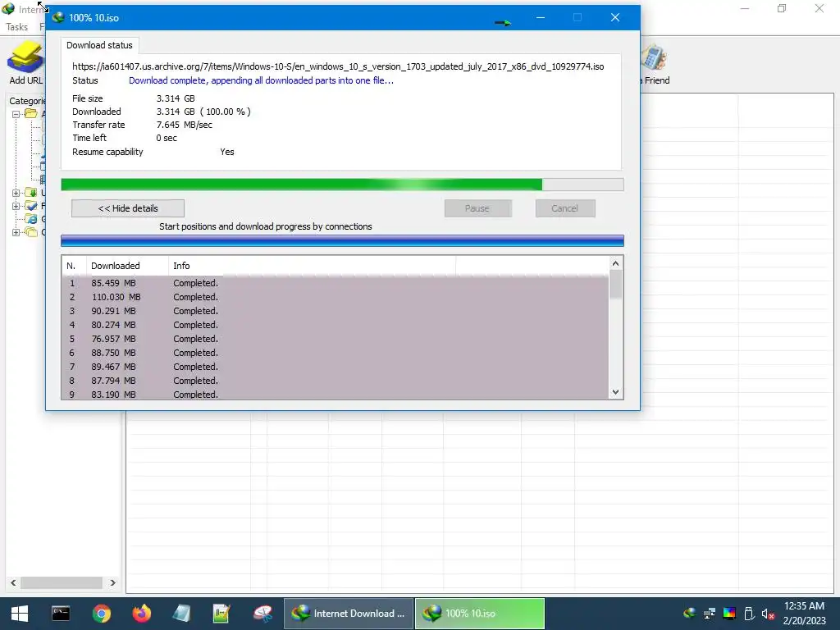Click the Tell a Friend phone icon
840x630 pixels.
[x=654, y=58]
